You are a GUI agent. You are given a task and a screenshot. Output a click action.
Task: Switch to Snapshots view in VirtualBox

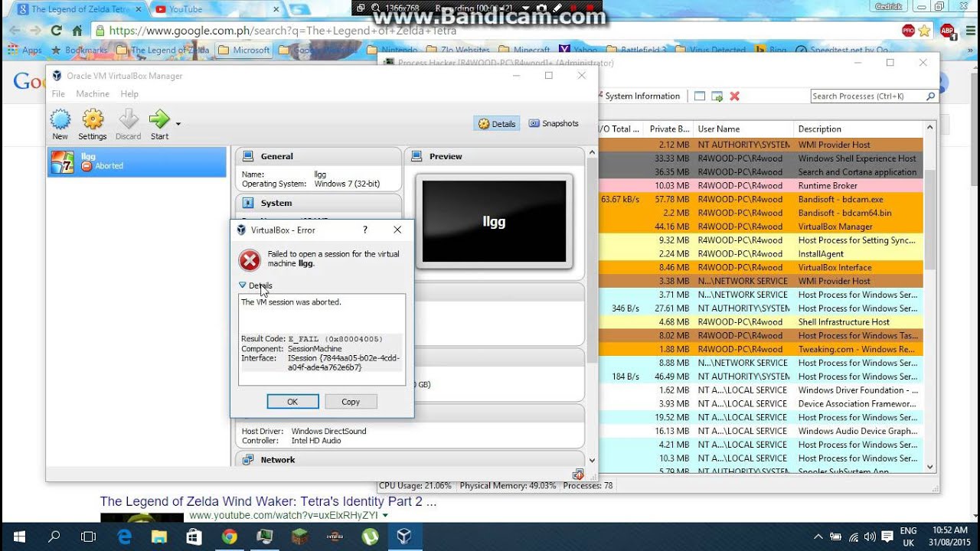pos(554,123)
